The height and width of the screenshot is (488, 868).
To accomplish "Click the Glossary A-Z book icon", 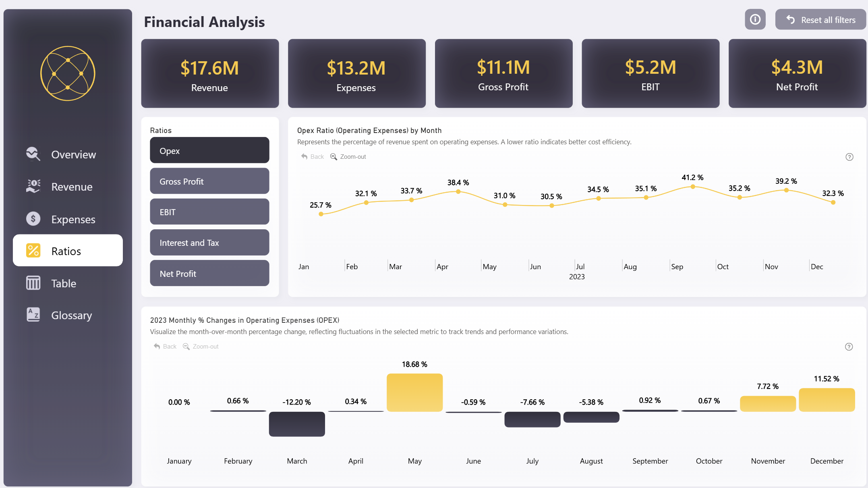I will 33,315.
